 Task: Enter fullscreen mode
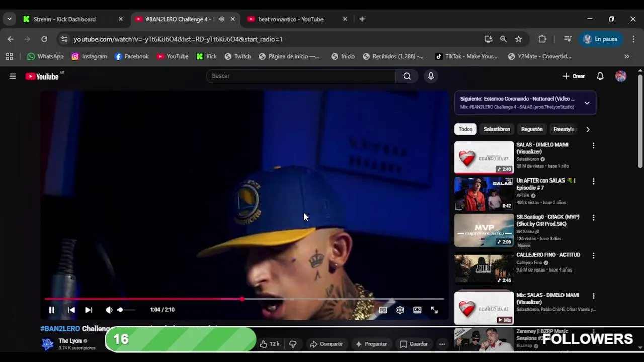(x=434, y=310)
